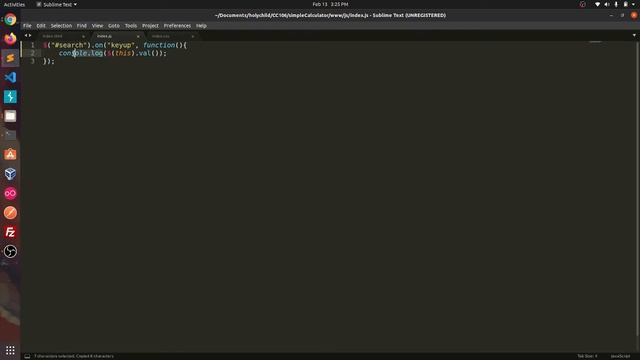This screenshot has height=360, width=640.
Task: Launch Google Chrome from dock
Action: 10,19
